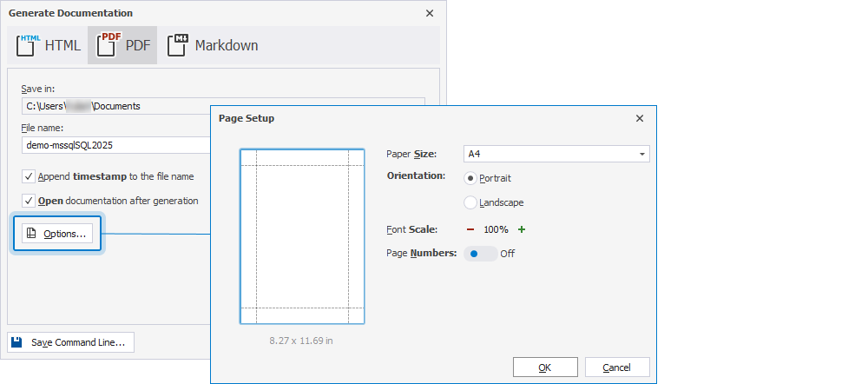Click the page preview thumbnail
The width and height of the screenshot is (868, 384).
point(302,236)
